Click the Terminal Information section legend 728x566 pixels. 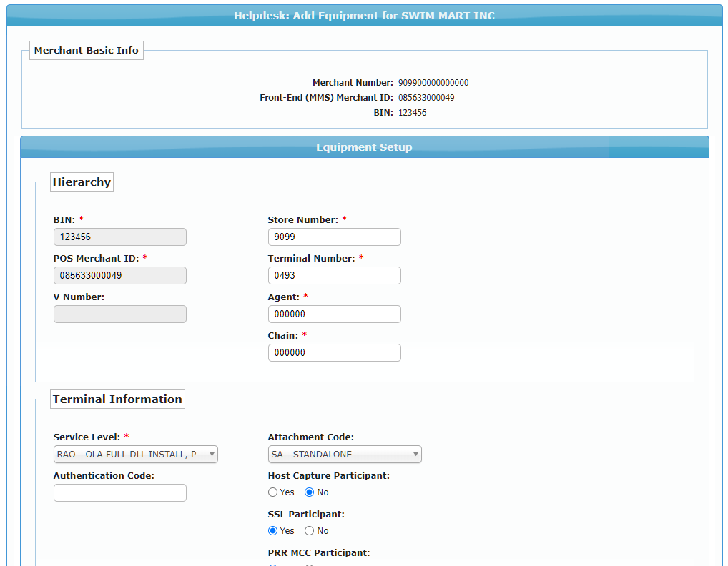[x=117, y=399]
